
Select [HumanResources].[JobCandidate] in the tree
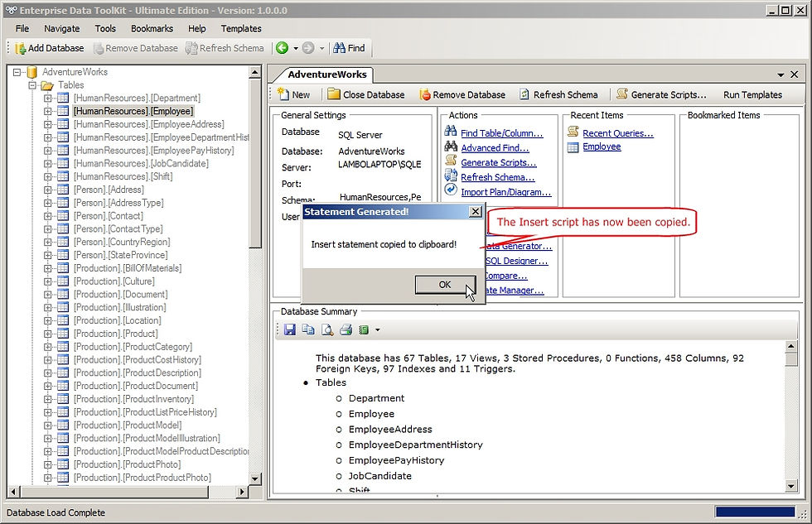click(141, 163)
